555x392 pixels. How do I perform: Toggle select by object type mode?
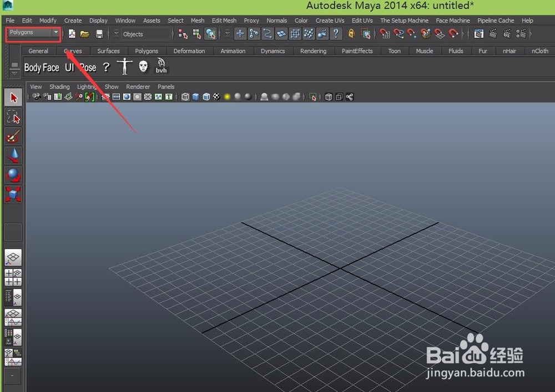pos(197,34)
